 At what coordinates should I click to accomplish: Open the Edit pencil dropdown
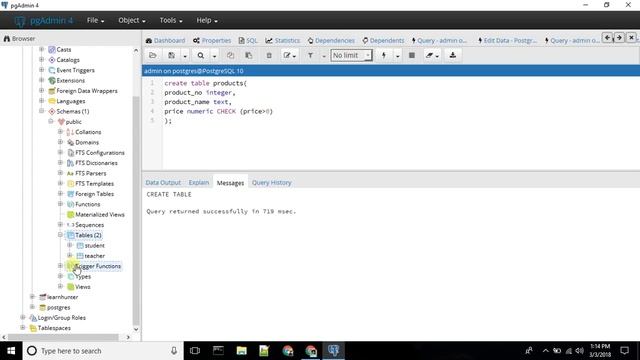289,56
